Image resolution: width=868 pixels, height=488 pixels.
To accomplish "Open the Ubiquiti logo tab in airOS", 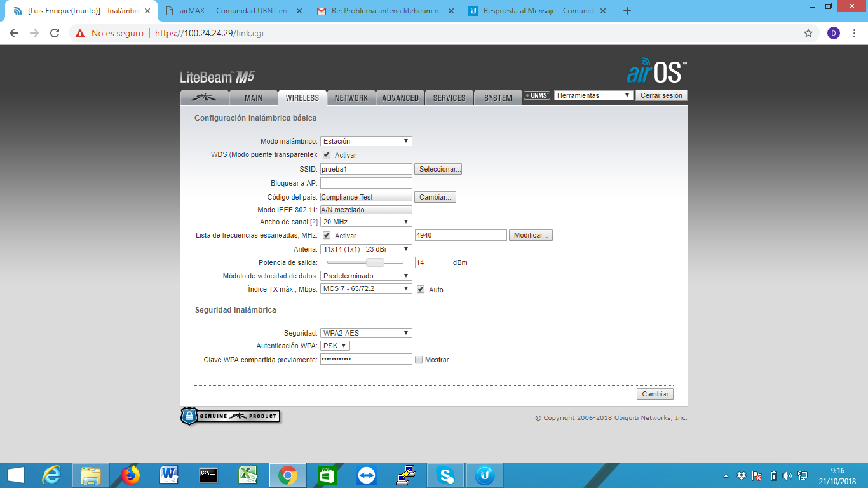I will click(x=204, y=97).
